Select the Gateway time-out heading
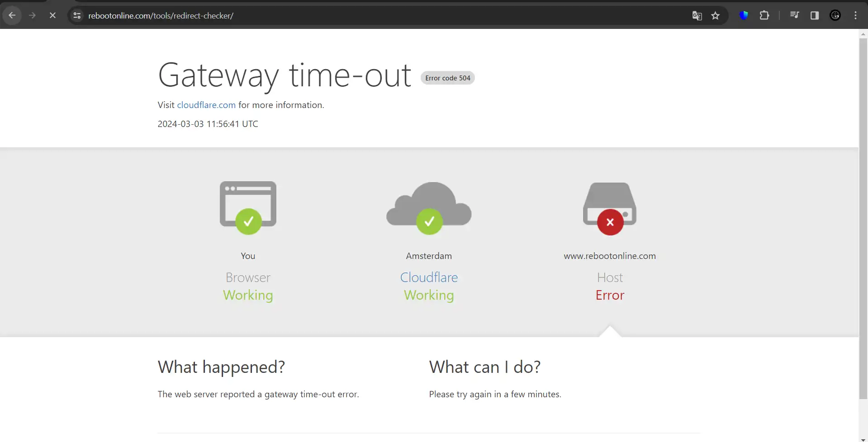Screen dimensions: 868x442 [285, 75]
